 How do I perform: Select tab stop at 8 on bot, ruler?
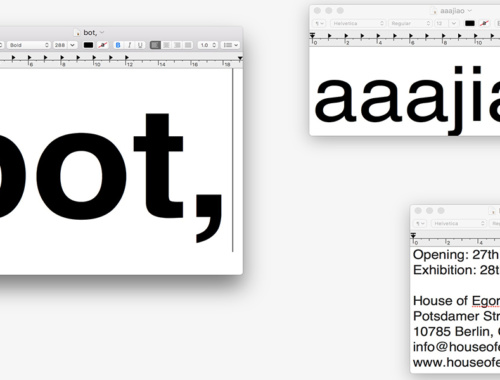[x=62, y=58]
